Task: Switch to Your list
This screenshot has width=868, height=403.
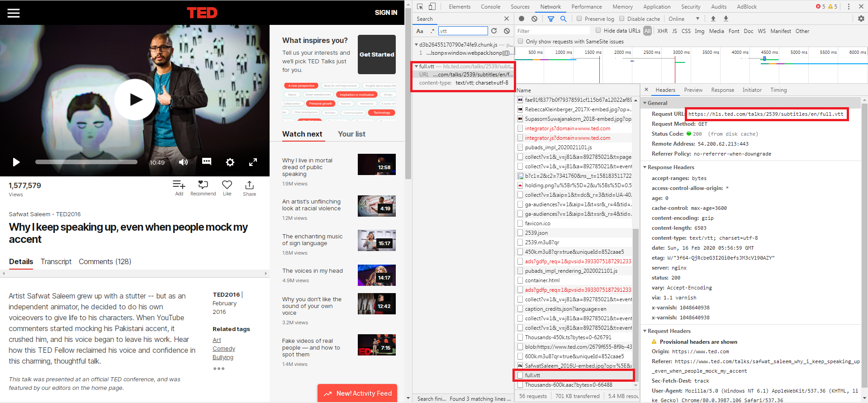Action: click(x=351, y=134)
